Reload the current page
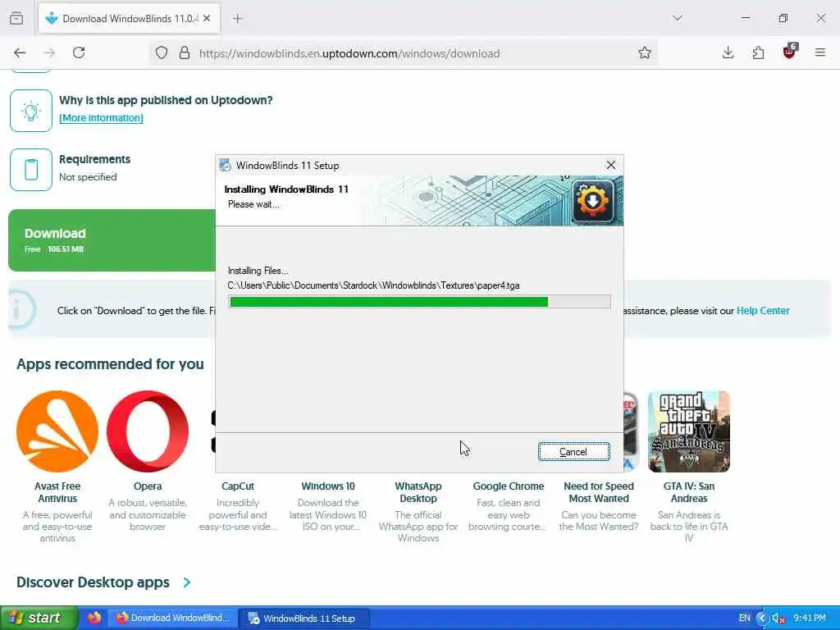840x630 pixels. [x=79, y=52]
